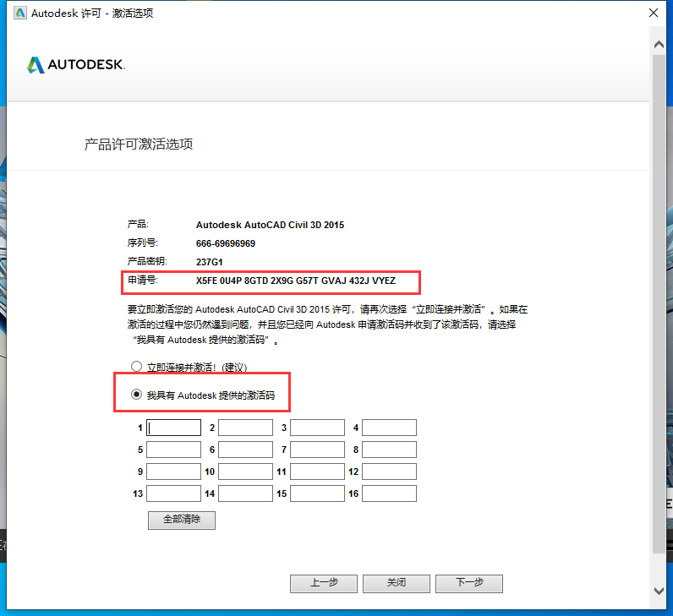Proceed with the 下一步 button
This screenshot has height=616, width=673.
pyautogui.click(x=469, y=583)
